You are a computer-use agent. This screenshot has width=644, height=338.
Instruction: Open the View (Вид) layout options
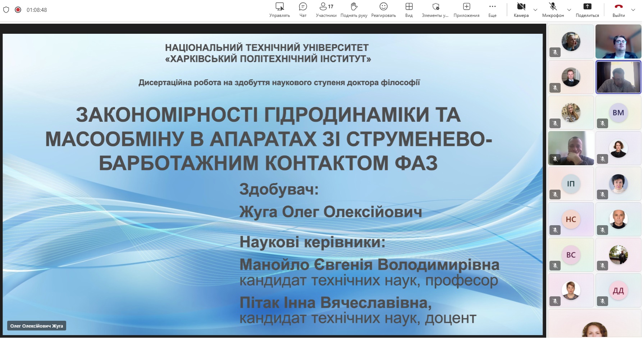[x=409, y=10]
